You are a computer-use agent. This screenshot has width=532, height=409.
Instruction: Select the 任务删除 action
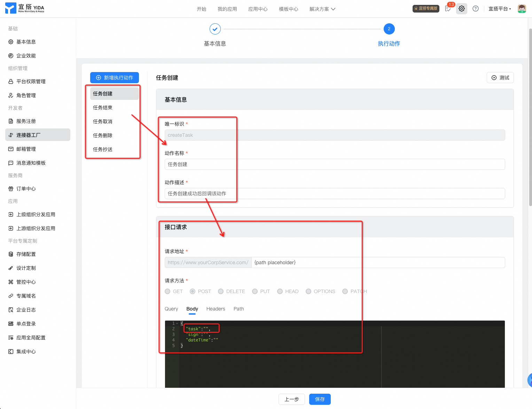click(115, 135)
